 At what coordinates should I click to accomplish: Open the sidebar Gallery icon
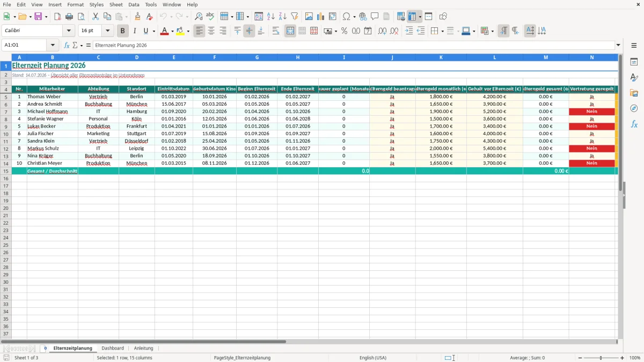[634, 93]
